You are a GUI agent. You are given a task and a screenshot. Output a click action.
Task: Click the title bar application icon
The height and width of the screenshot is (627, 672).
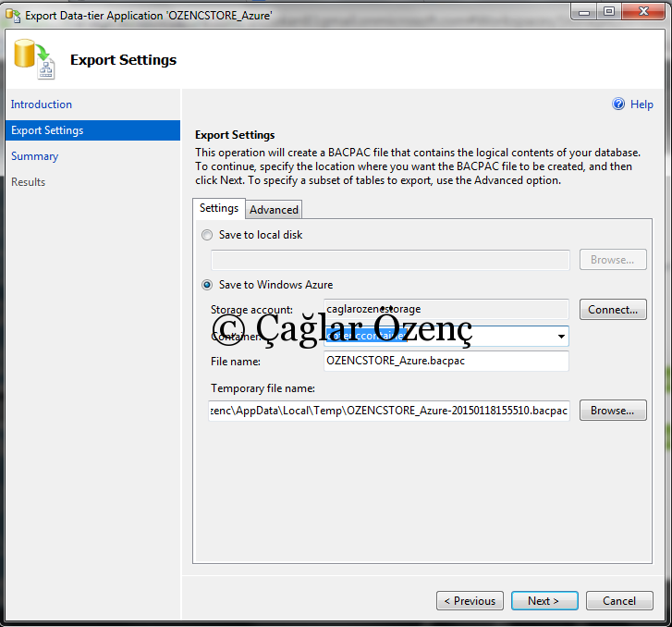click(13, 16)
